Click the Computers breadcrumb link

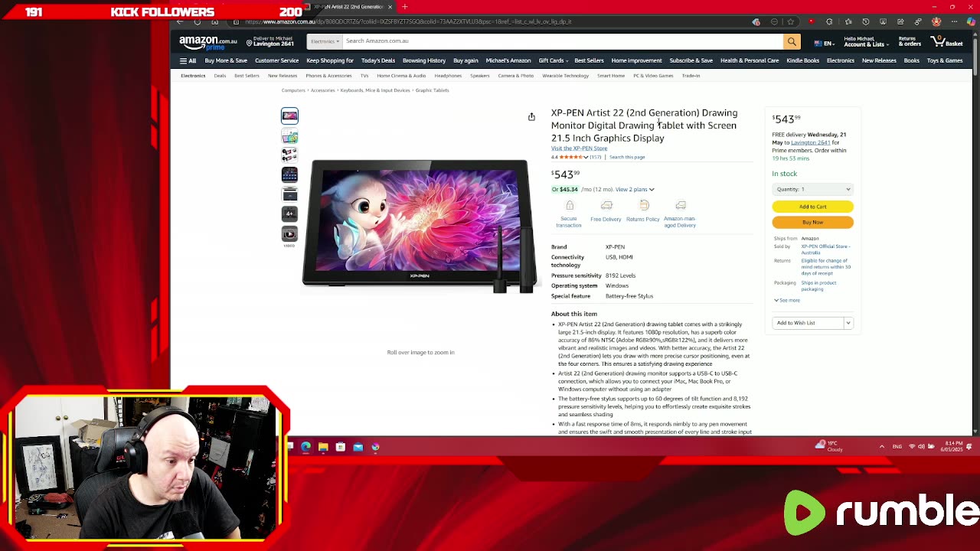pyautogui.click(x=293, y=90)
